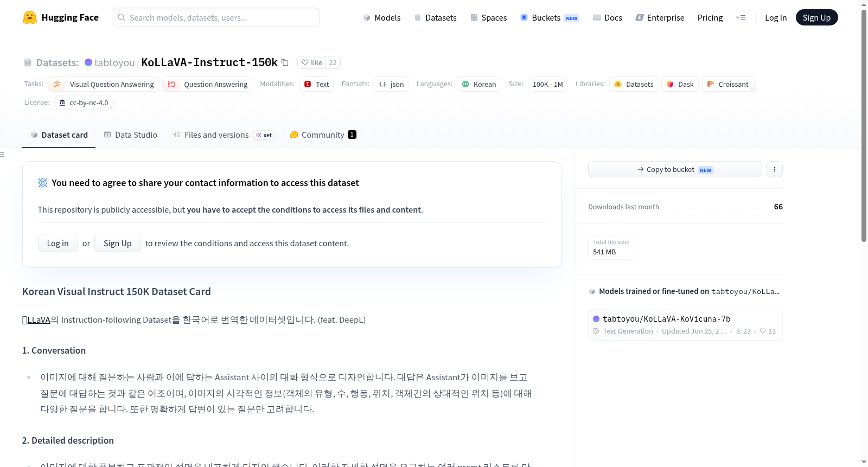
Task: Open the Dataset card tab
Action: 59,135
